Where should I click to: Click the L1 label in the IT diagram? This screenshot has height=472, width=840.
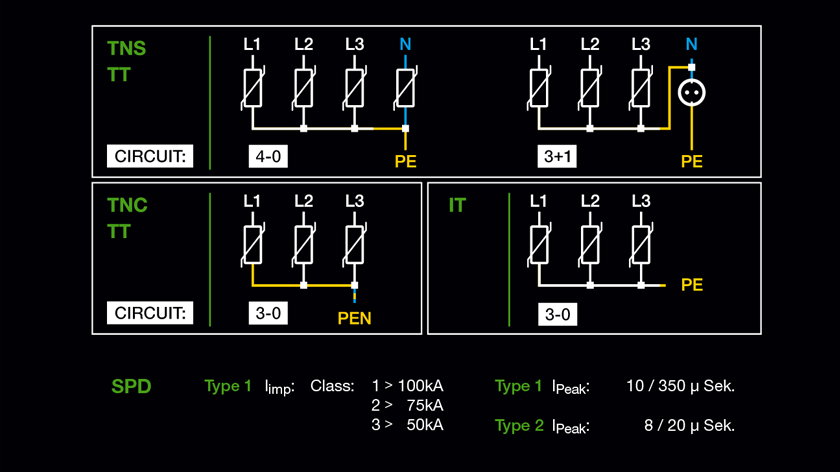pyautogui.click(x=538, y=201)
